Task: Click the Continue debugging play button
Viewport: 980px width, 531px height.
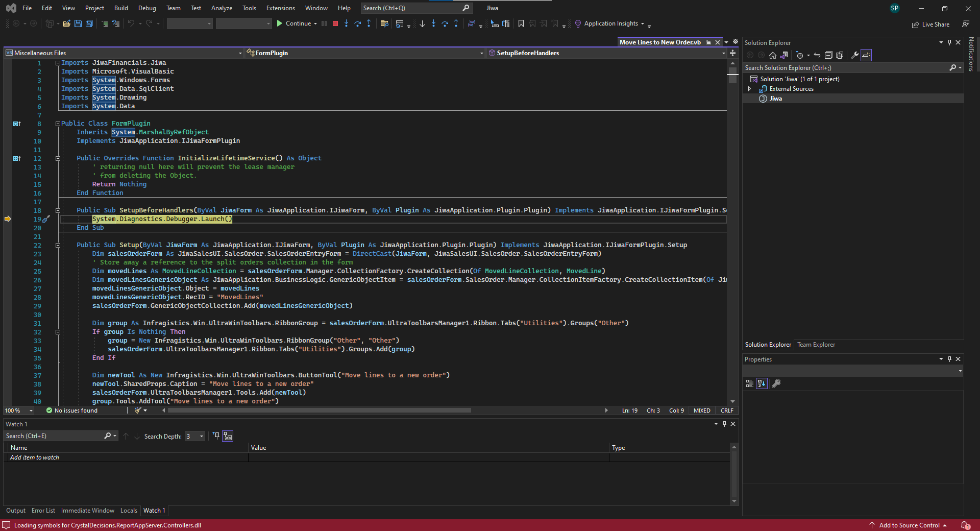Action: click(280, 23)
